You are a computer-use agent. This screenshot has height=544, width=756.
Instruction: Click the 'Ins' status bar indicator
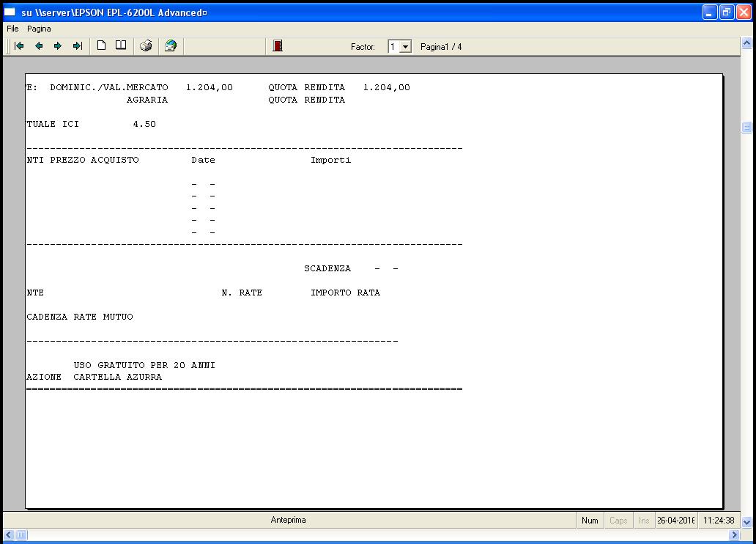click(644, 521)
